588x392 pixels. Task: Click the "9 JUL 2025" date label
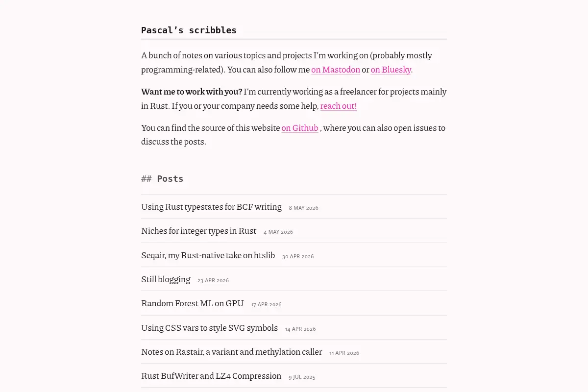[302, 377]
